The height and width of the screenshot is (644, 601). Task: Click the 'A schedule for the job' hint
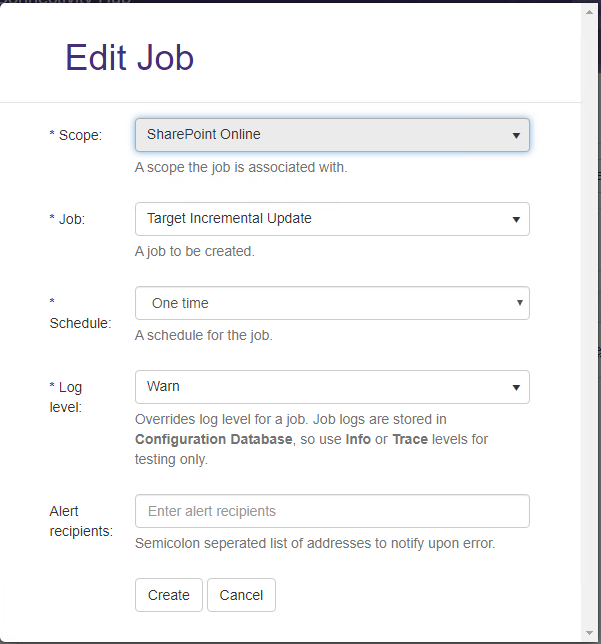[204, 335]
